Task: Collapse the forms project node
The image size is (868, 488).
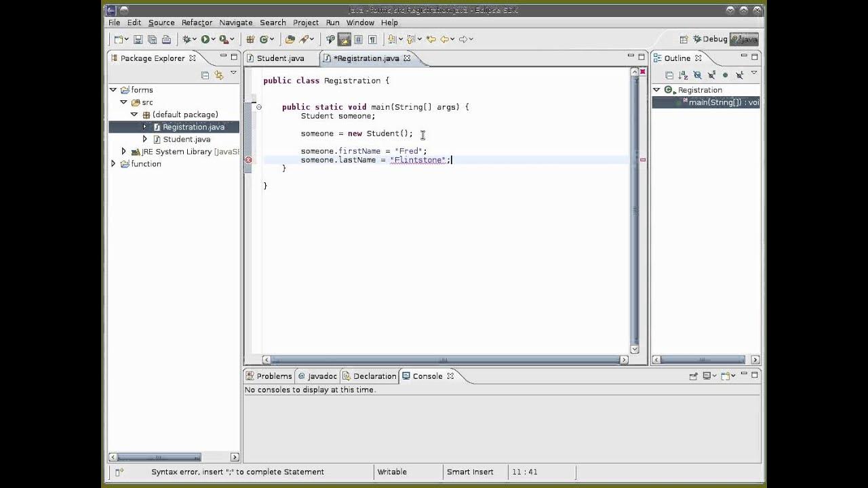Action: coord(113,90)
